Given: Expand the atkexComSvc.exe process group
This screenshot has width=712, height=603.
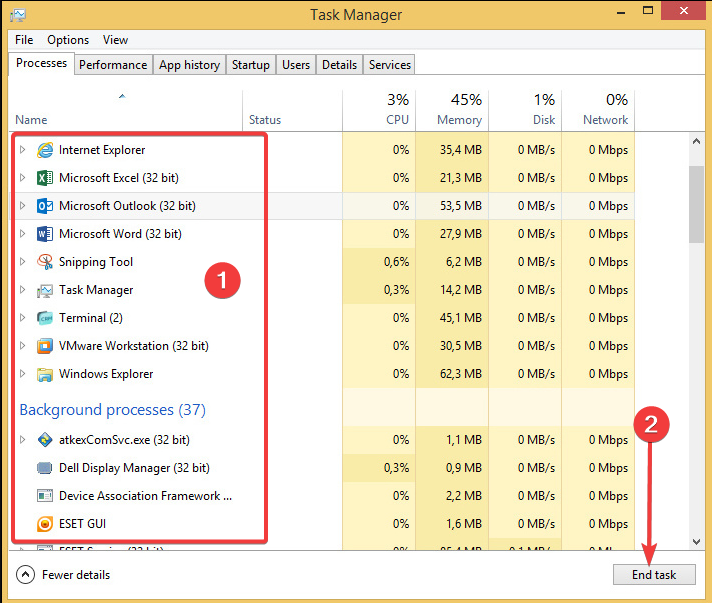Looking at the screenshot, I should [x=22, y=440].
